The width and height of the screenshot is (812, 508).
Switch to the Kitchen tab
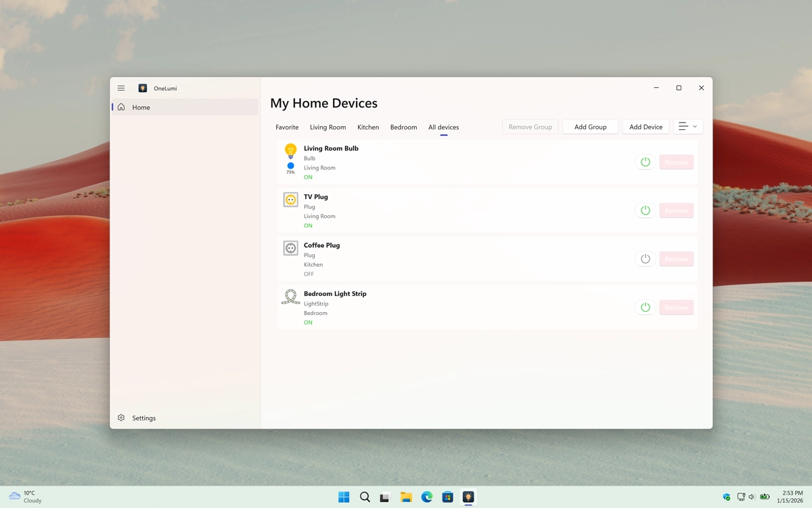(x=368, y=127)
